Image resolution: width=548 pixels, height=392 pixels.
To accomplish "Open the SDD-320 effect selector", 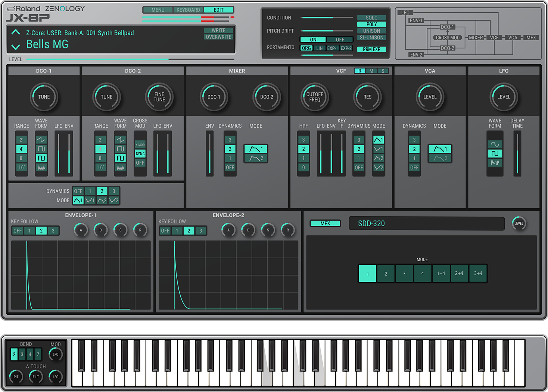I will click(426, 223).
